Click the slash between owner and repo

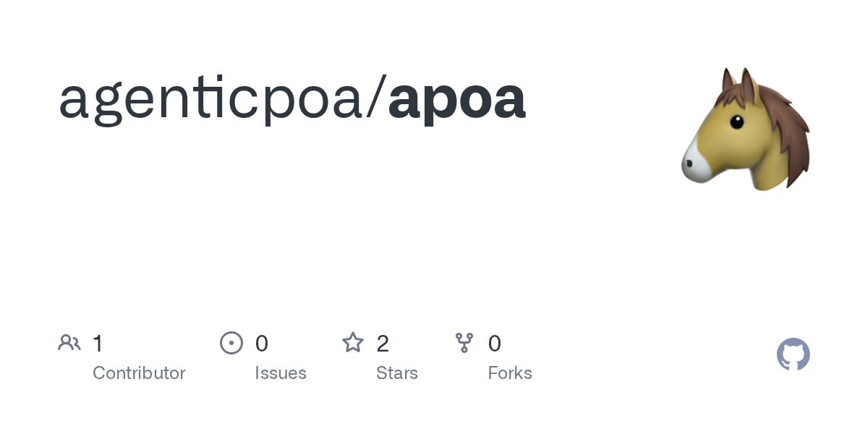pos(377,98)
